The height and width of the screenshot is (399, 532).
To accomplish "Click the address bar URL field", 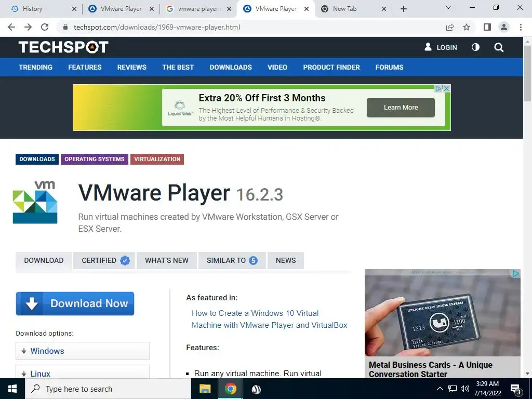I will 251,27.
